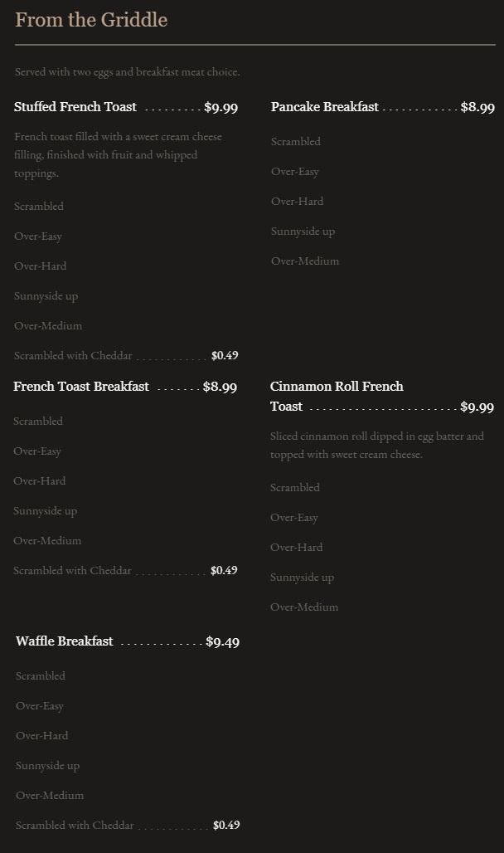Pick Over-Hard under French Toast Breakfast

coord(39,481)
